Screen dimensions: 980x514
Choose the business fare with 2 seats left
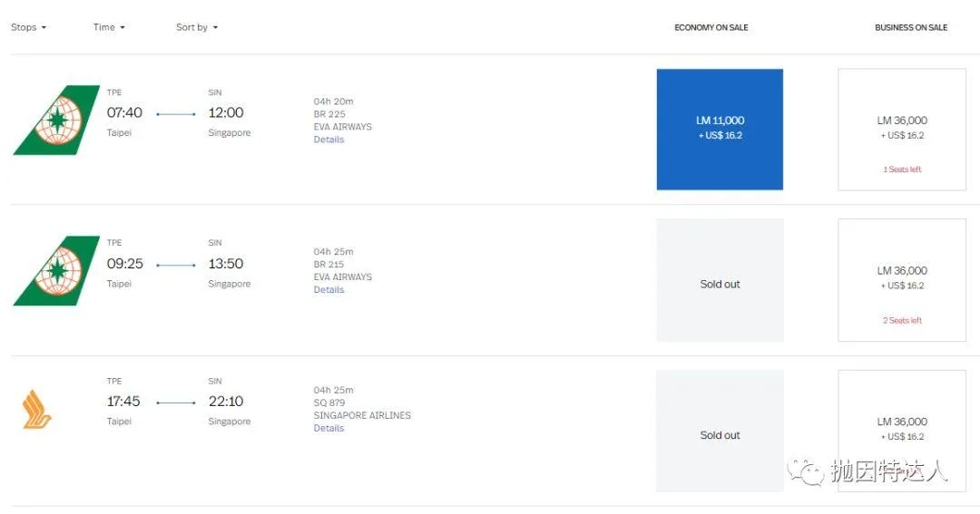tap(902, 279)
